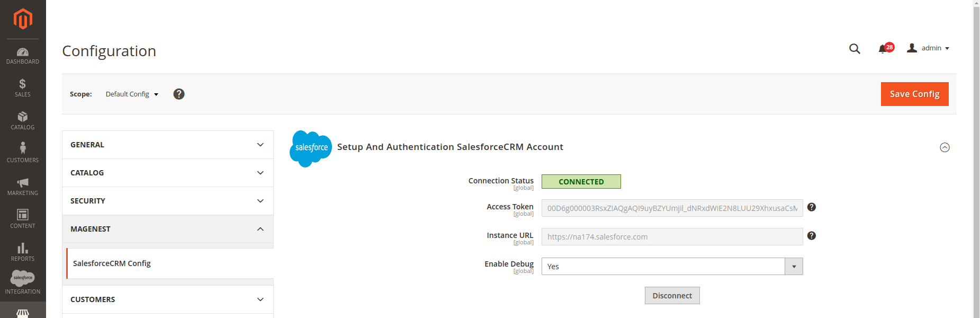The height and width of the screenshot is (318, 980).
Task: Collapse the Setup And Authentication section
Action: coord(945,147)
